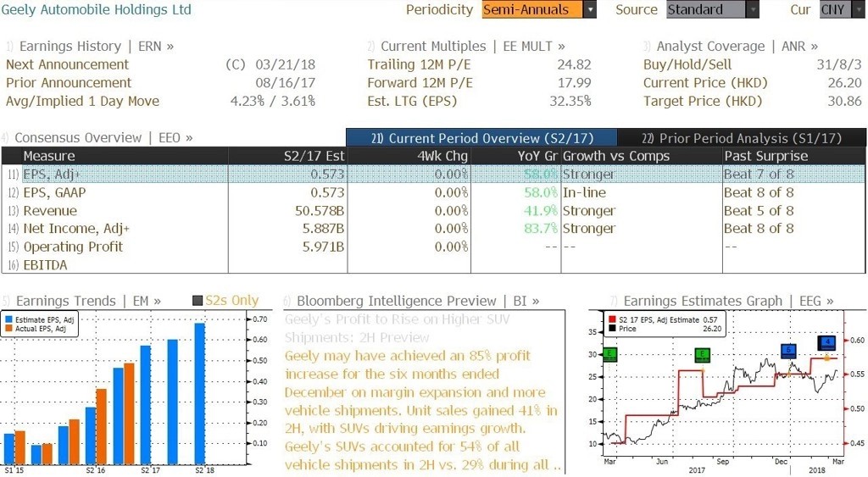868x477 pixels.
Task: Click Trailing 12M P/E value 24.82
Action: (574, 64)
